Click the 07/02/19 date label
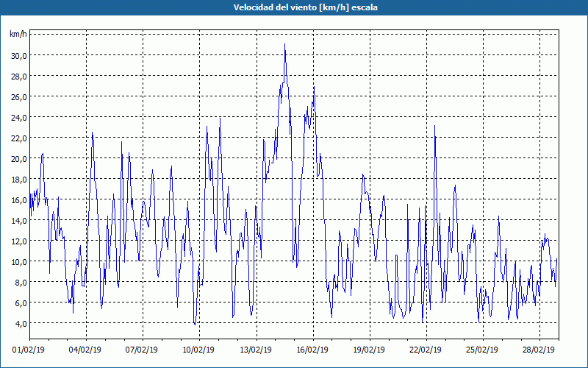 (142, 350)
